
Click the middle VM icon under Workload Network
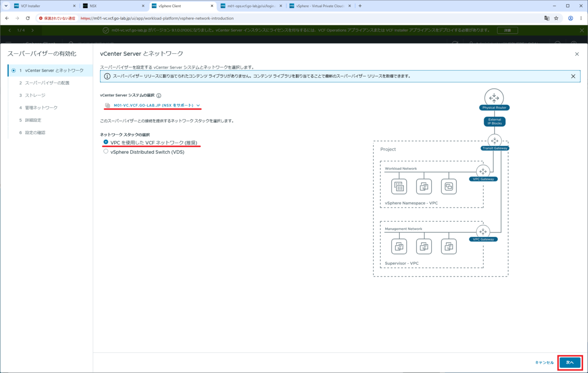coord(424,186)
